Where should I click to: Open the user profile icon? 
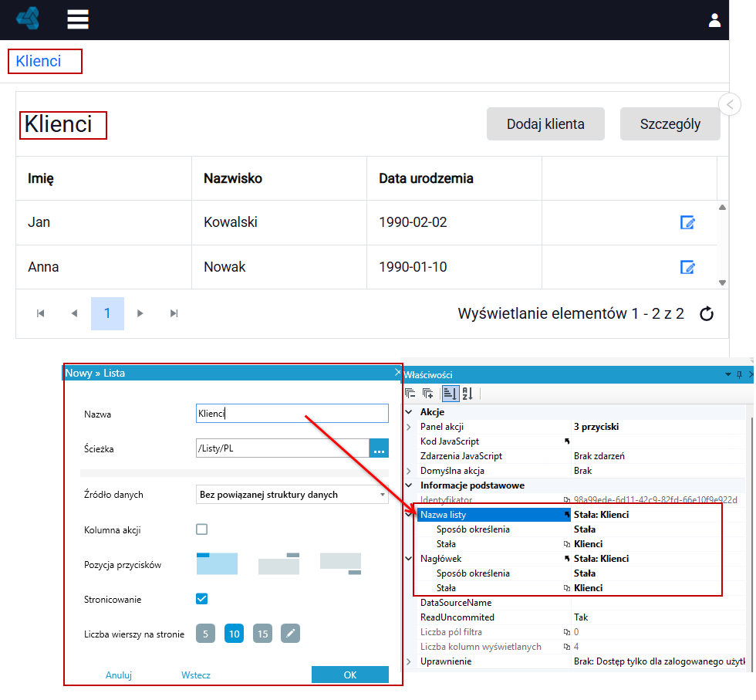click(x=714, y=20)
